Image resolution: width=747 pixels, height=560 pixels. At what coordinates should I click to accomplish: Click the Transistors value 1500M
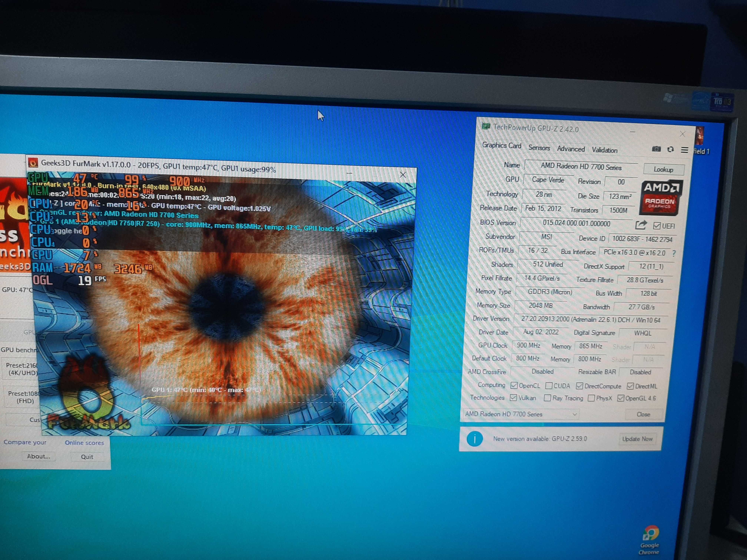click(618, 210)
